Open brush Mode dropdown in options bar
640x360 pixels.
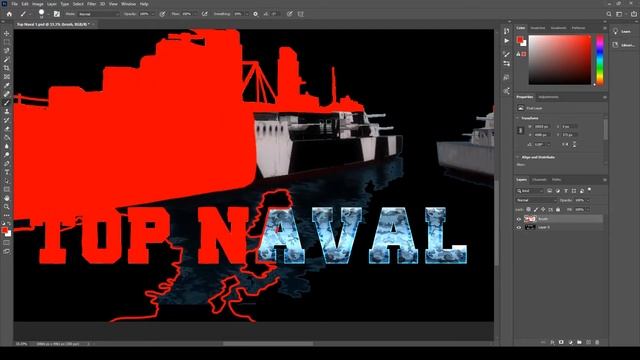tap(99, 14)
